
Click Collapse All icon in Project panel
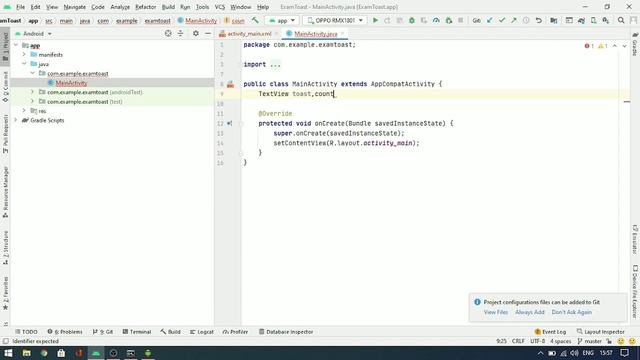[180, 33]
